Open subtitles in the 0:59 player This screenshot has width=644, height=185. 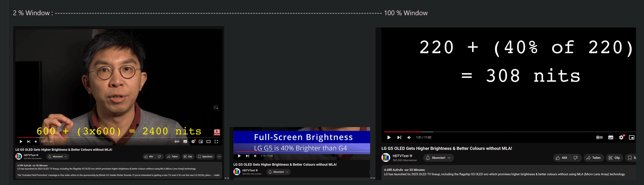point(185,141)
